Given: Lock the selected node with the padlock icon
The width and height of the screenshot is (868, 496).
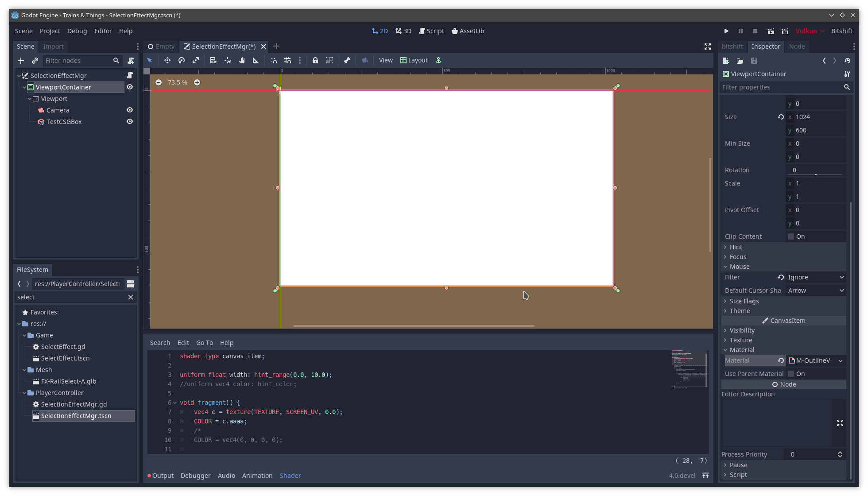Looking at the screenshot, I should [315, 60].
